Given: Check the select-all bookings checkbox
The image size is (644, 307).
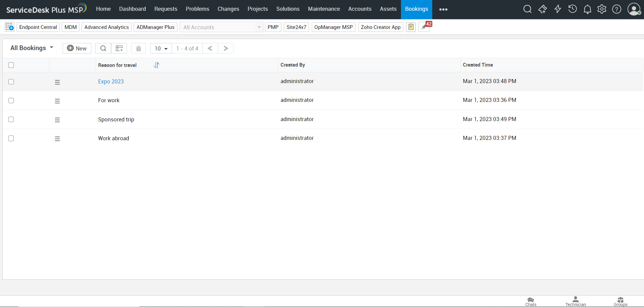Looking at the screenshot, I should coord(11,65).
